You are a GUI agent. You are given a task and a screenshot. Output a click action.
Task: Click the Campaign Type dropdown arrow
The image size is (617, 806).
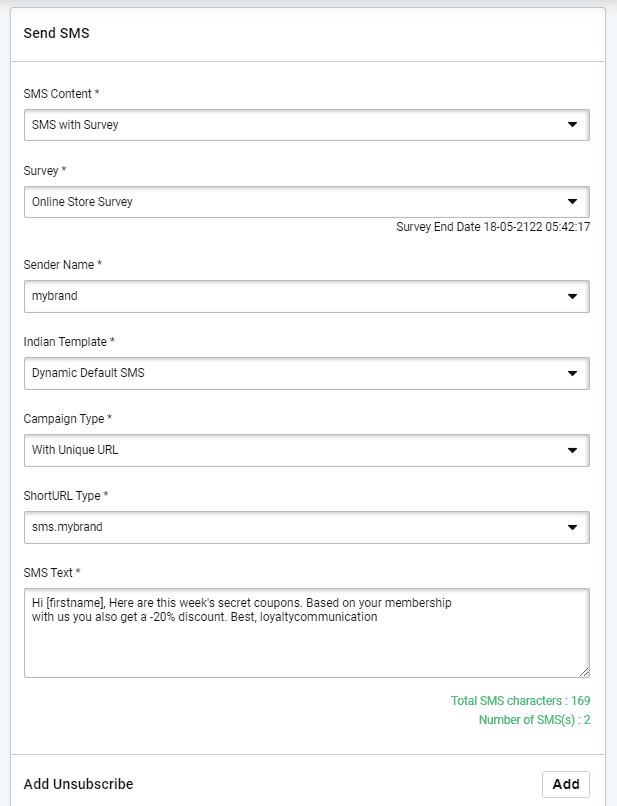point(572,450)
